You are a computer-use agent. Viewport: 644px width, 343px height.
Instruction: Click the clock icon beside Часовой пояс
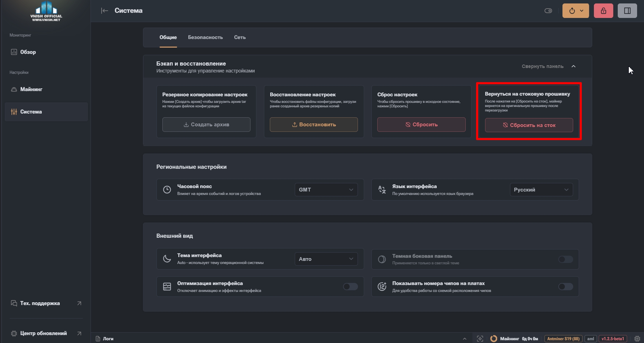(x=167, y=190)
